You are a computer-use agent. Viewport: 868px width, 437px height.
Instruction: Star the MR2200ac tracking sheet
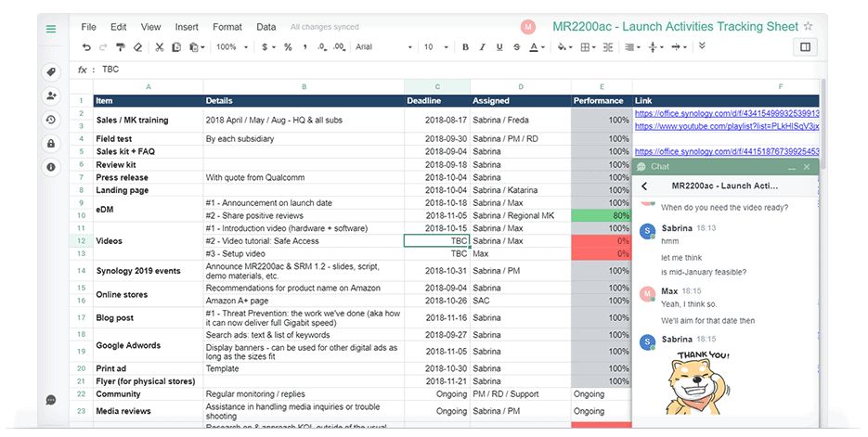(x=809, y=27)
